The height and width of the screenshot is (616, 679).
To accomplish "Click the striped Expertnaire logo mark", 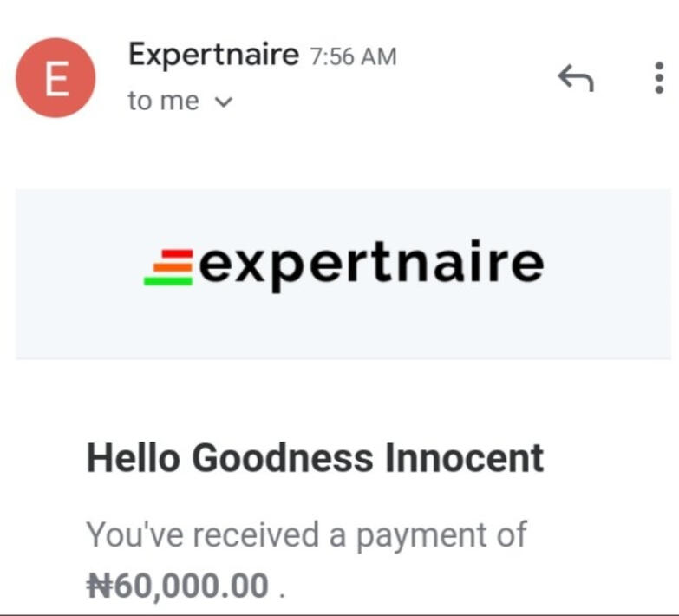I will [x=168, y=265].
